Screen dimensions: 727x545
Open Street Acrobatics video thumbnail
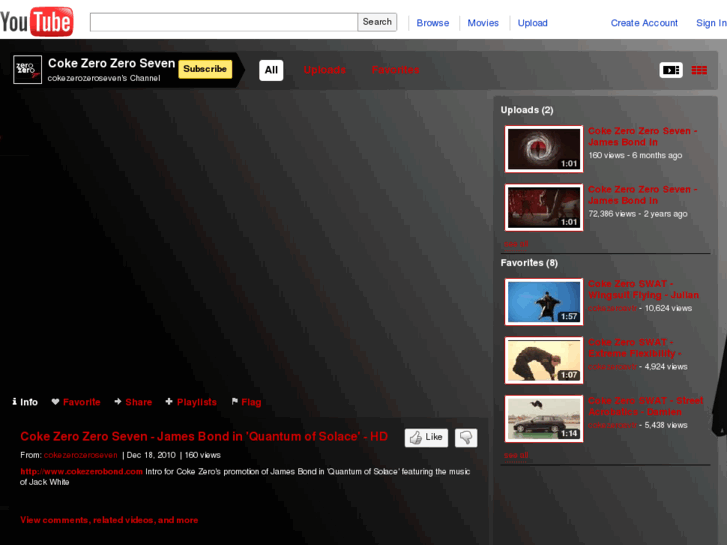click(544, 419)
